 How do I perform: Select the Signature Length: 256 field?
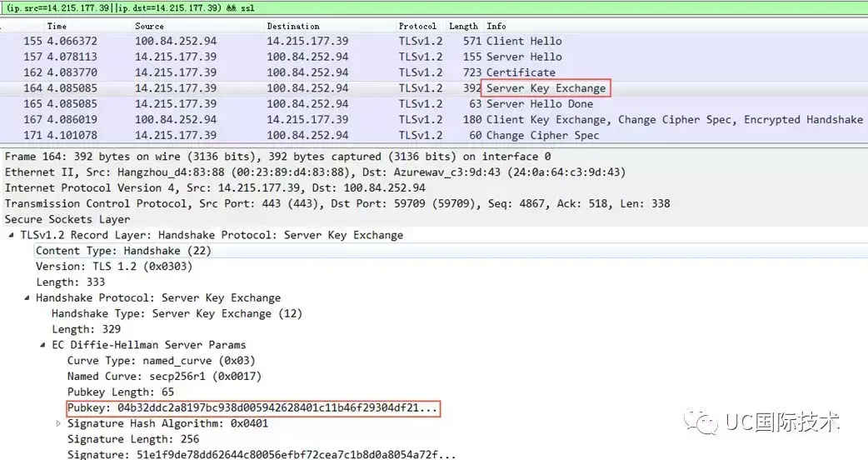(x=132, y=439)
